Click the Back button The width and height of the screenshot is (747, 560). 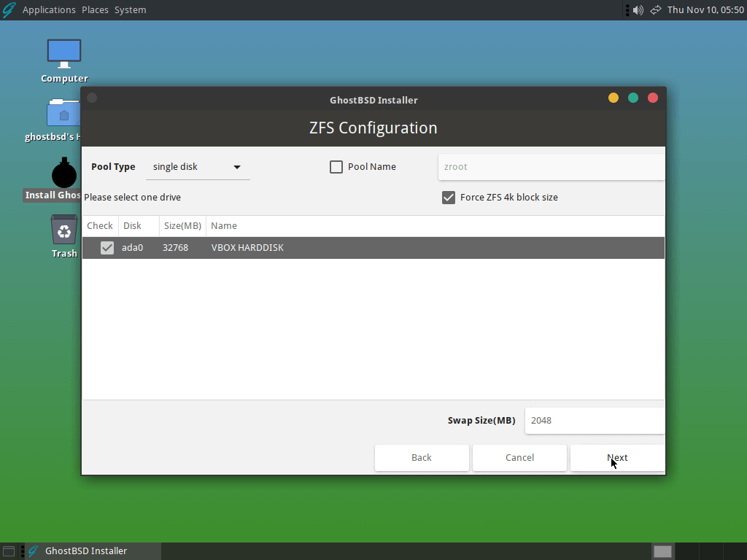point(422,458)
